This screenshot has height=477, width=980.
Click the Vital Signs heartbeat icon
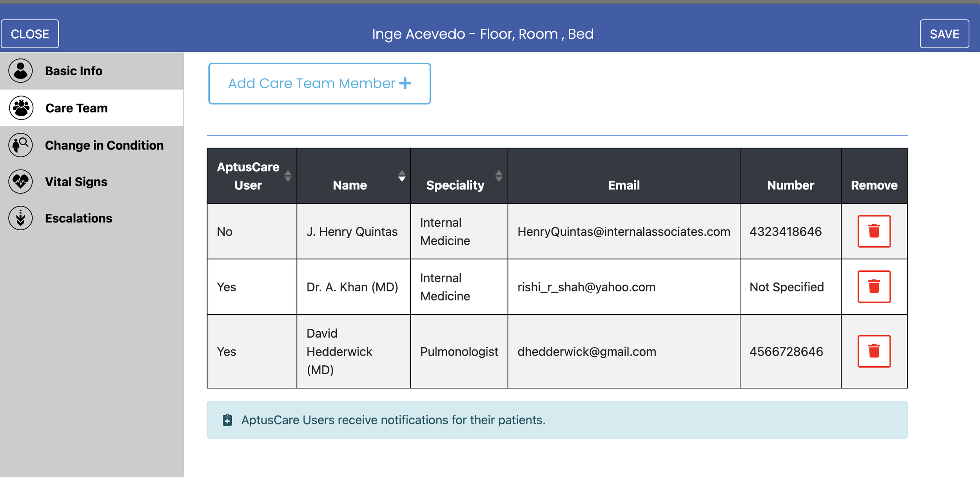pos(20,181)
